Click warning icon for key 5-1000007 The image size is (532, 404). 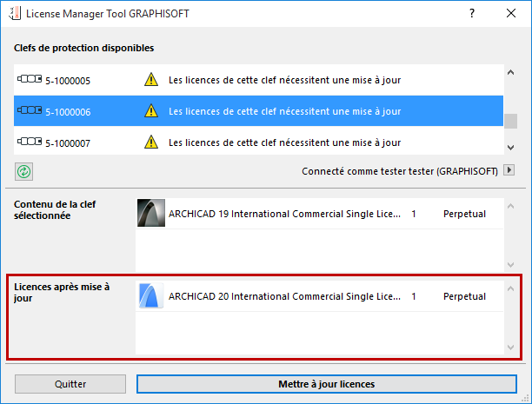point(151,142)
